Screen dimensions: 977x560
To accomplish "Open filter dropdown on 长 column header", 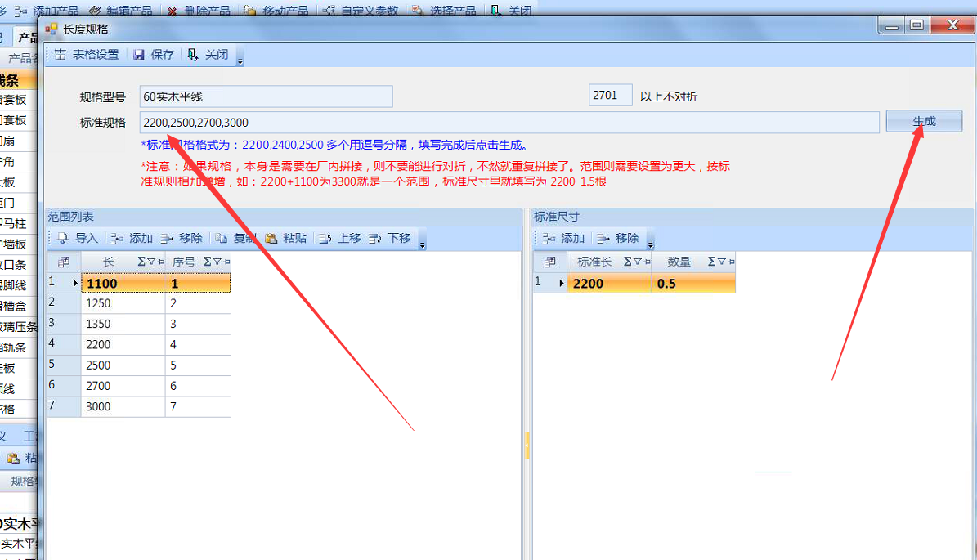I will coord(152,262).
